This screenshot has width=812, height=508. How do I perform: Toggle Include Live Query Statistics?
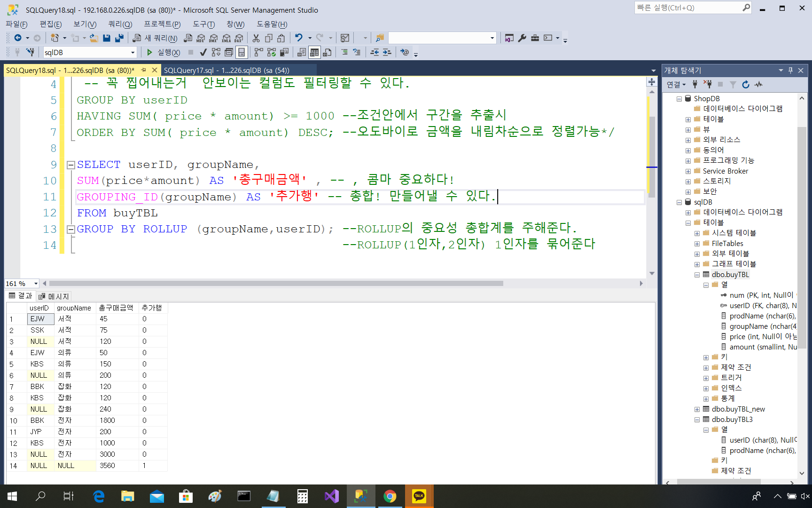(271, 52)
